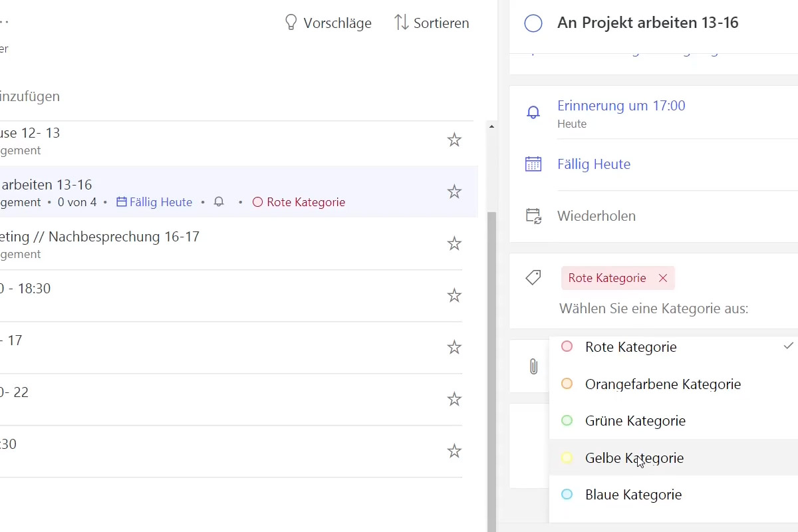Choose Rote Kategorie from the dropdown list
The width and height of the screenshot is (798, 532).
tap(674, 347)
